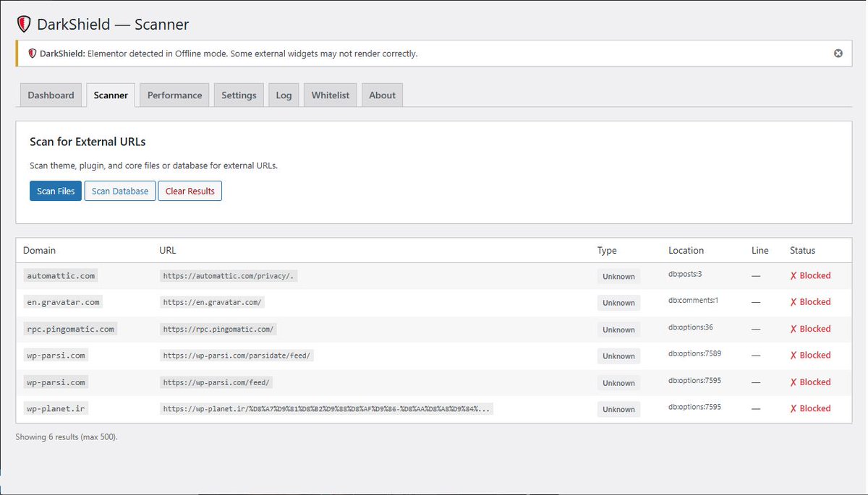Viewport: 868px width, 495px height.
Task: Switch to the Performance tab
Action: (175, 95)
